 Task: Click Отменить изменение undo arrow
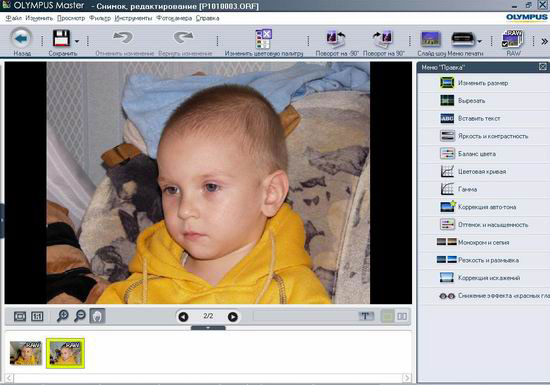[x=123, y=37]
